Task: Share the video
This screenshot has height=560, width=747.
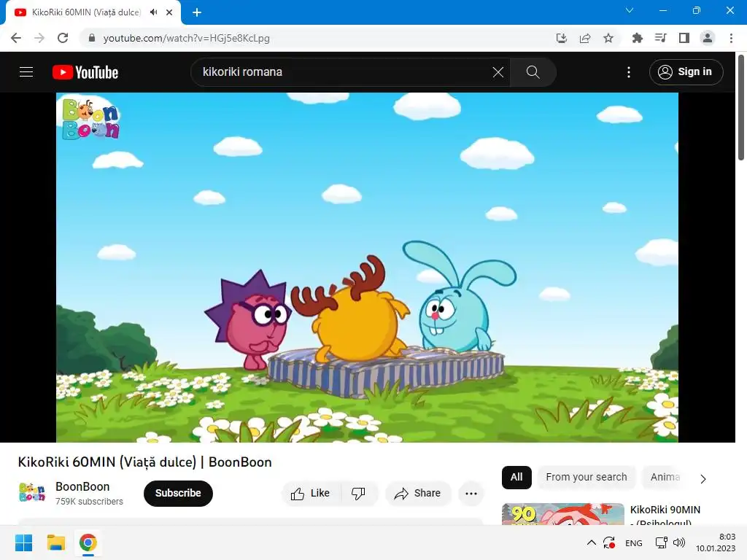Action: (x=418, y=494)
